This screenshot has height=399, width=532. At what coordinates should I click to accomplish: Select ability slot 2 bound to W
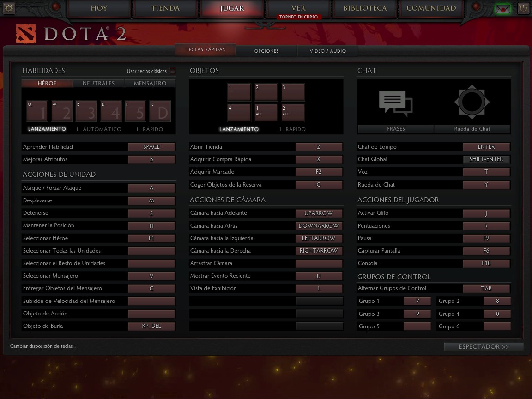[x=62, y=111]
